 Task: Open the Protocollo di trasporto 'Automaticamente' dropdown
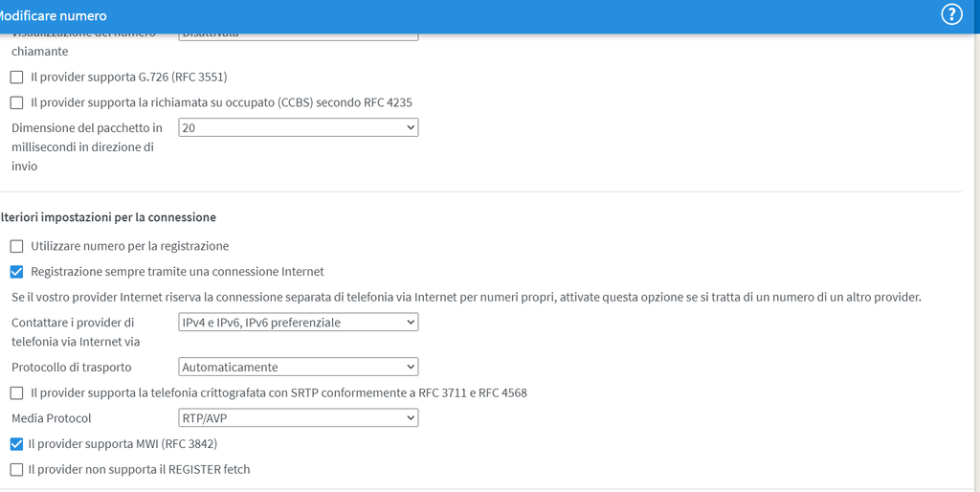coord(299,367)
